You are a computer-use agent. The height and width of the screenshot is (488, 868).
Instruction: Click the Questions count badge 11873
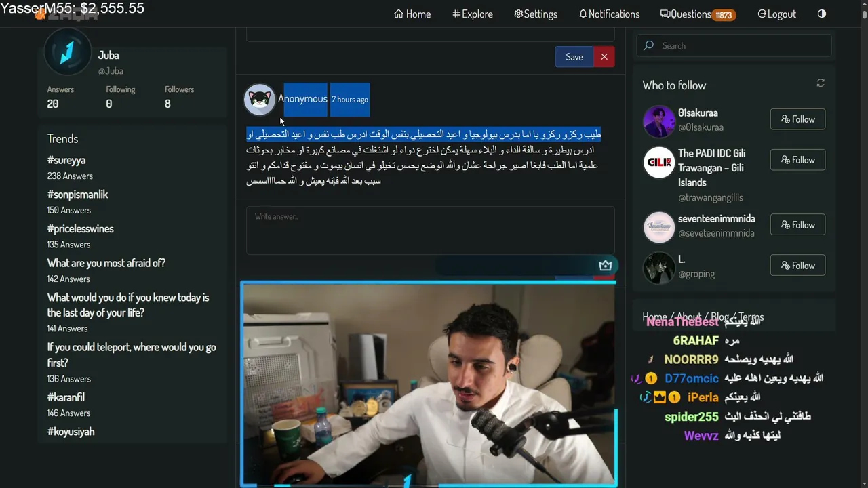(x=724, y=15)
